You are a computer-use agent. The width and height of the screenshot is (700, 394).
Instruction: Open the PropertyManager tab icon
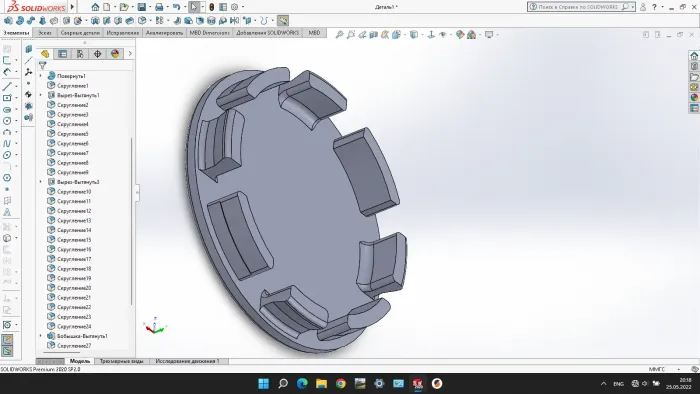(x=62, y=54)
